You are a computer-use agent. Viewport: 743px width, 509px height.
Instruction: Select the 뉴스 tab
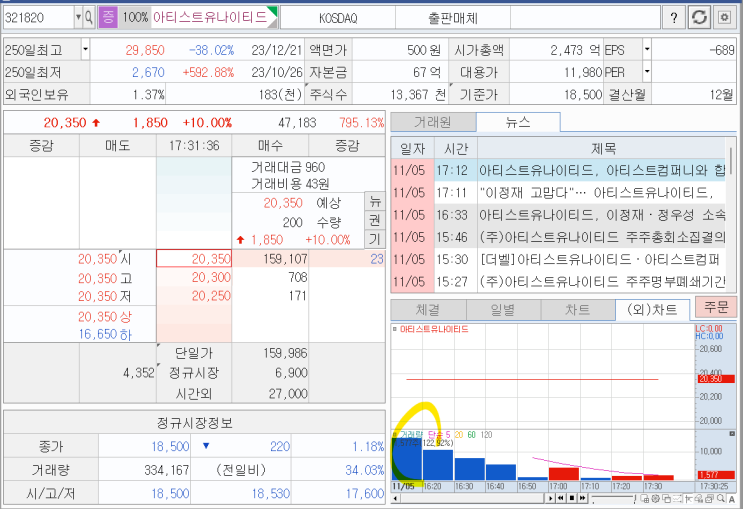click(x=518, y=122)
